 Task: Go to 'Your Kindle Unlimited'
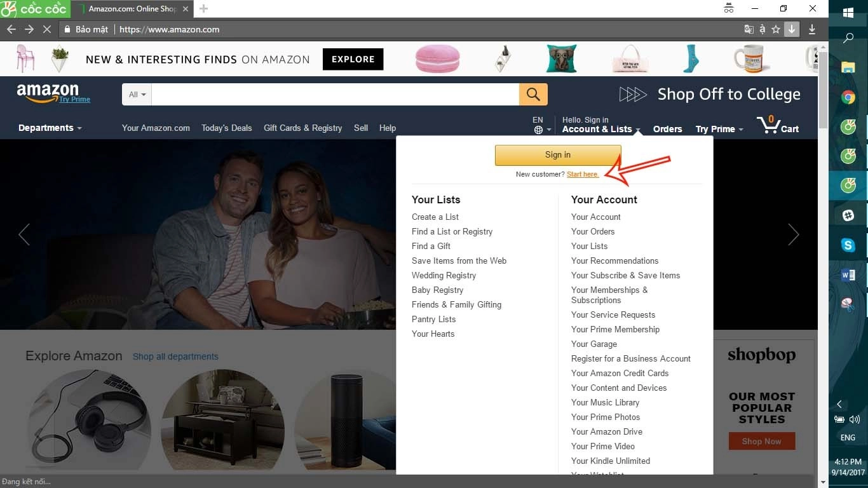pyautogui.click(x=611, y=461)
